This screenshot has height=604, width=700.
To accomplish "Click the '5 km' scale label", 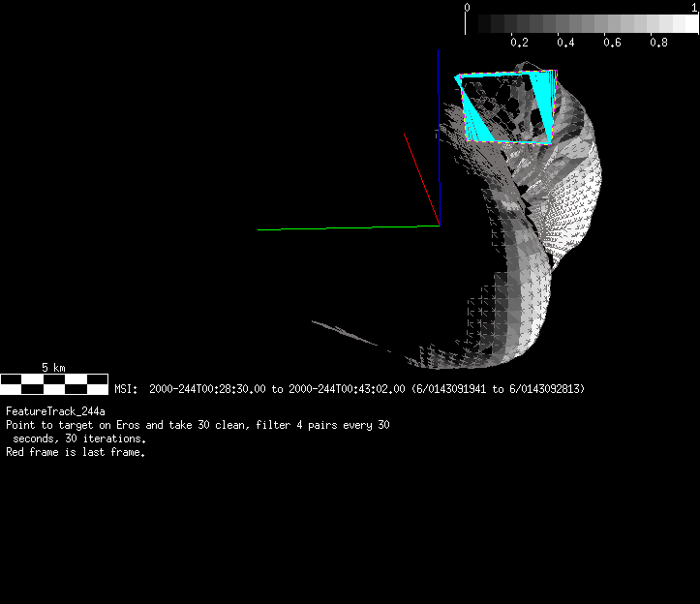I will point(53,368).
